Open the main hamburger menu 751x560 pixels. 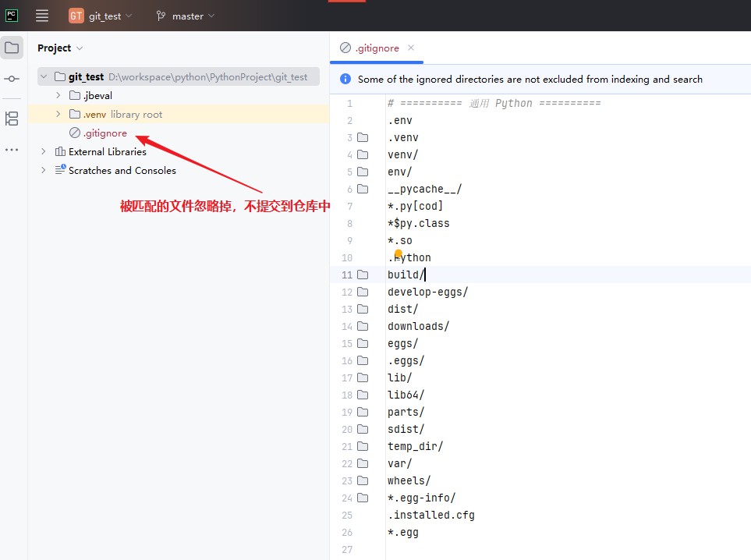[42, 16]
